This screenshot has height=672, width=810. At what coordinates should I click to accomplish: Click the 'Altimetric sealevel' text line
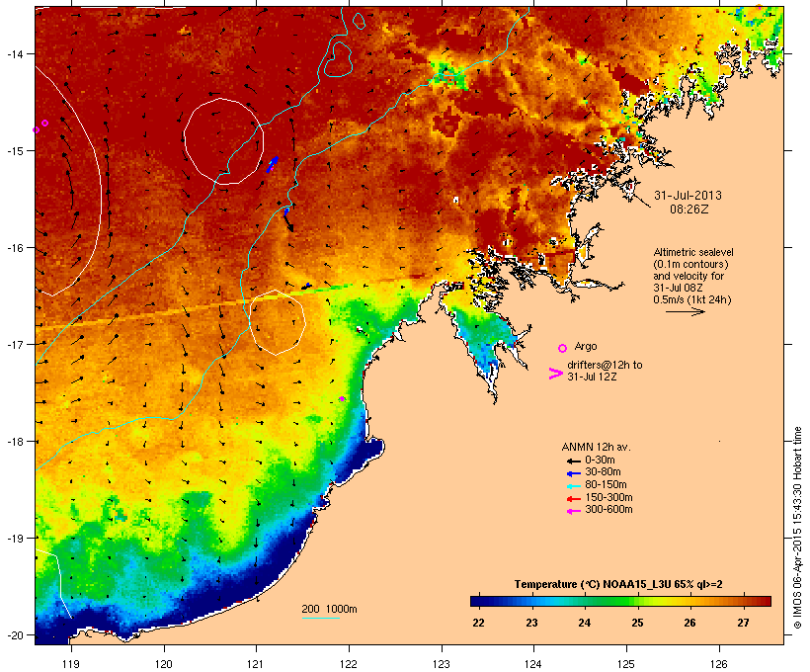point(693,252)
